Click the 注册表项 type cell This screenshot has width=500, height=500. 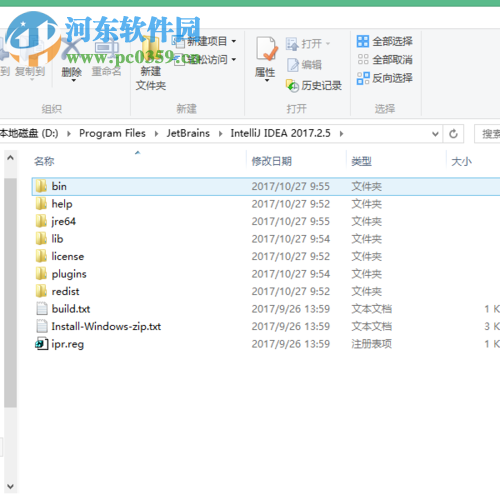pos(372,344)
